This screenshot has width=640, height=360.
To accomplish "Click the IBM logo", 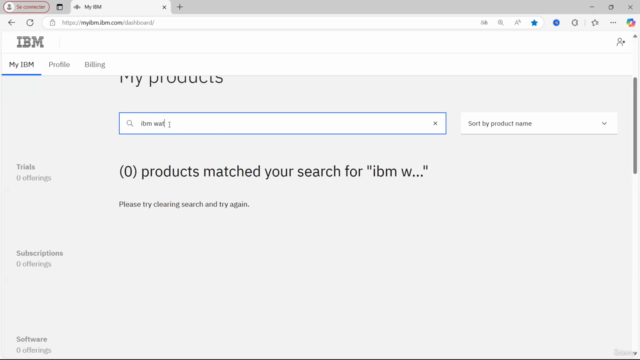I will click(x=30, y=42).
